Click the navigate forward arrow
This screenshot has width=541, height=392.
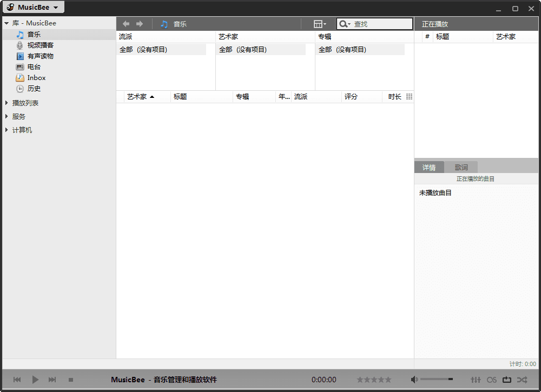click(140, 24)
